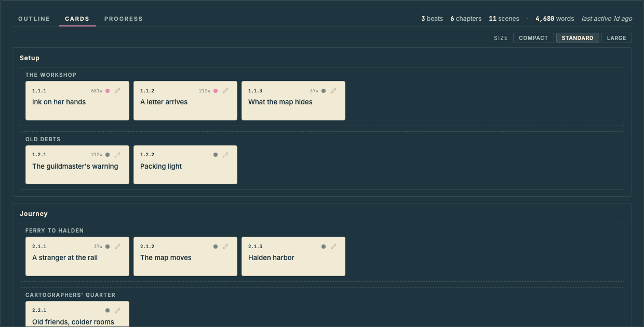Click scene number 1.2.2
Screen dimensions: 644x327
tap(147, 155)
